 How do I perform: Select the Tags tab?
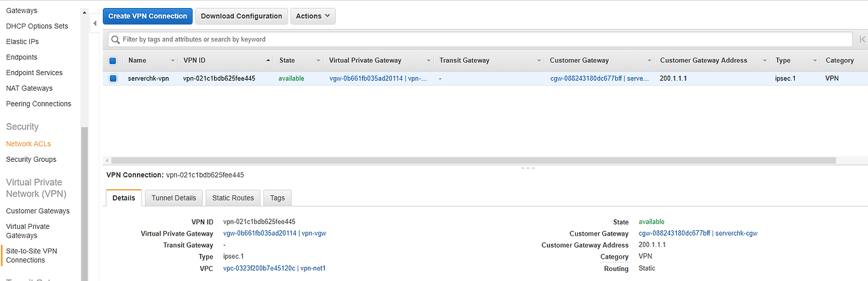[277, 198]
